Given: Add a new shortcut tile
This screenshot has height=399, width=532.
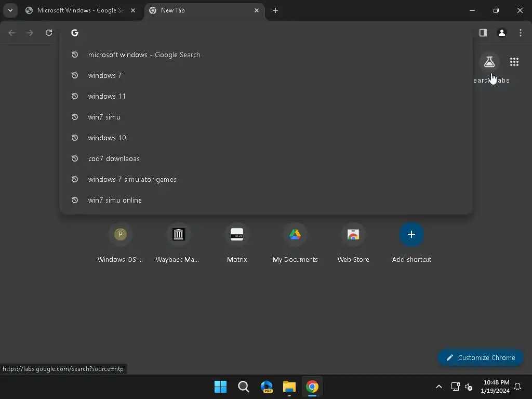Looking at the screenshot, I should click(x=411, y=243).
